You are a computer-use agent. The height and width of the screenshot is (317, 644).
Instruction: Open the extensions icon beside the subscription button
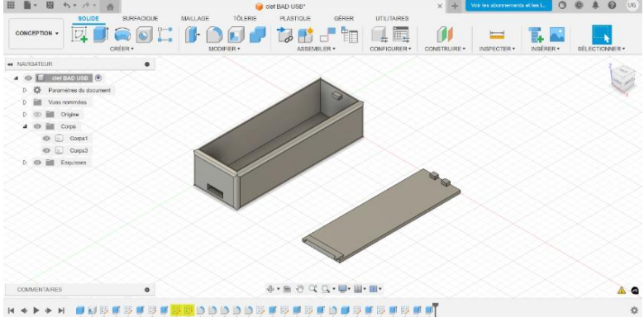[x=562, y=6]
